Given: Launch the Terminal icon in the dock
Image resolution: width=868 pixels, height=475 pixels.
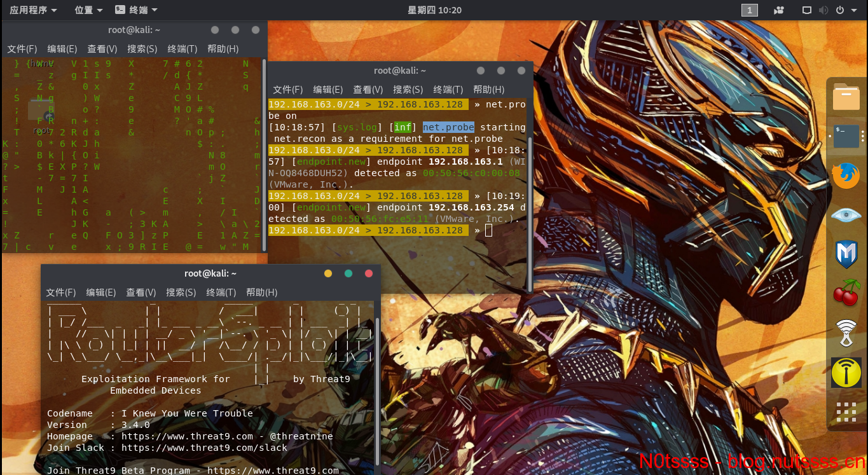Looking at the screenshot, I should (x=846, y=137).
